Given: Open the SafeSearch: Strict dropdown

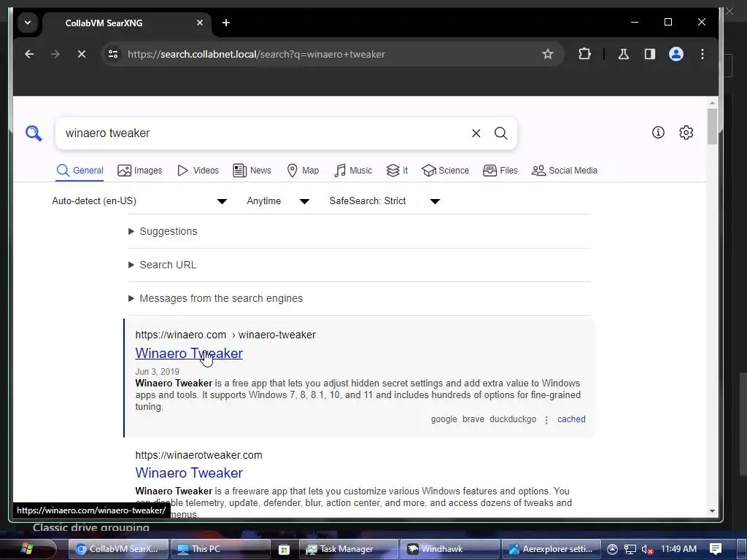Looking at the screenshot, I should 384,201.
